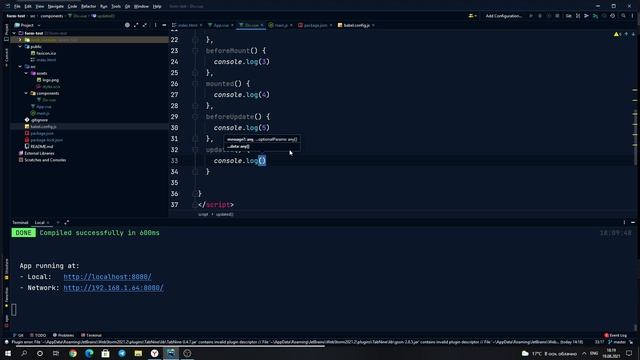Open Microsoft Edge from the taskbar
Viewport: 640px width, 360px height.
click(89, 353)
